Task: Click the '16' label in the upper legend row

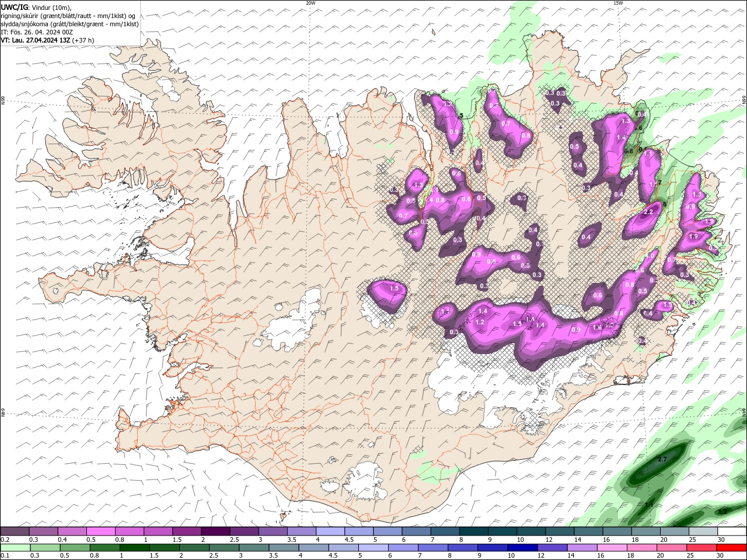Action: point(606,540)
